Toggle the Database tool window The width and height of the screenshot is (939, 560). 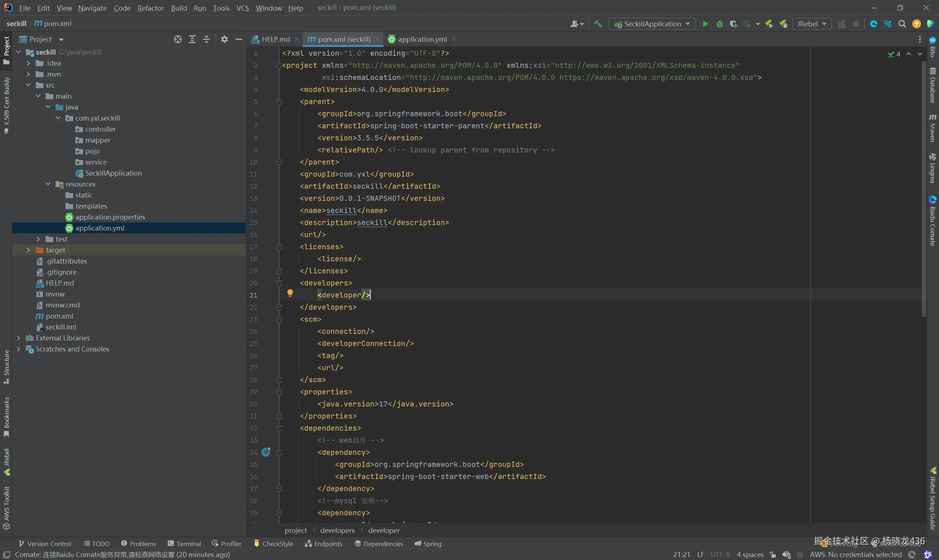coord(933,85)
